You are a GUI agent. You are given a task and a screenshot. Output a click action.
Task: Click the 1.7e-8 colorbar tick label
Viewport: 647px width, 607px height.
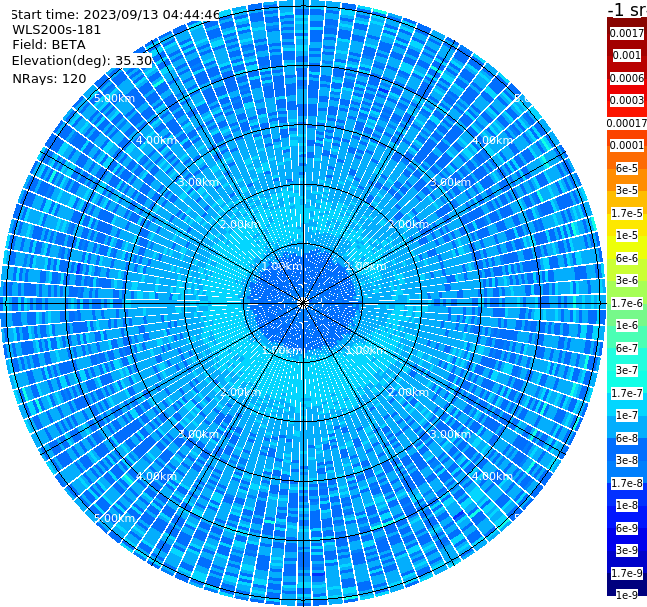(x=627, y=483)
